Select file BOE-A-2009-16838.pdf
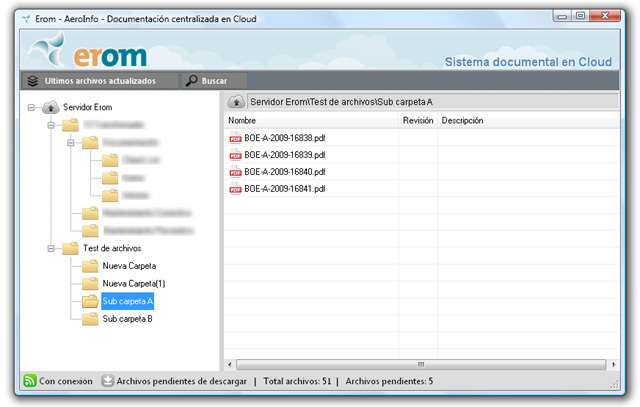Screen dimensions: 640x407 [284, 138]
